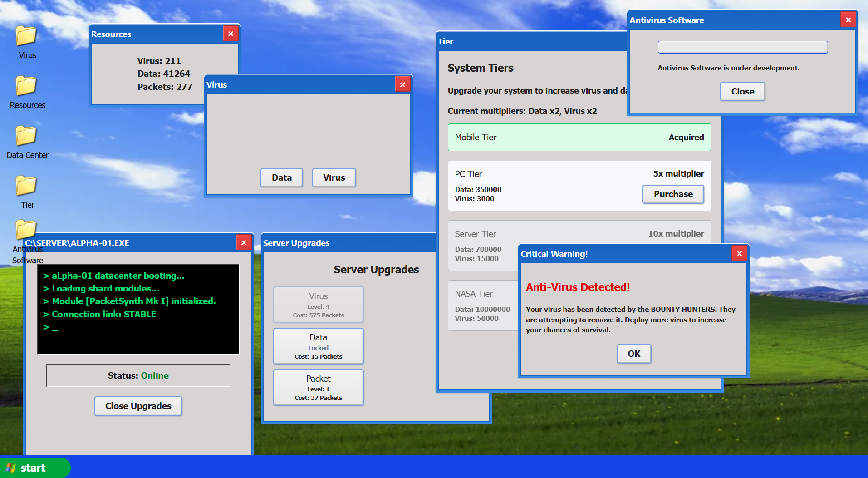Click the Close Upgrades button

[x=138, y=406]
